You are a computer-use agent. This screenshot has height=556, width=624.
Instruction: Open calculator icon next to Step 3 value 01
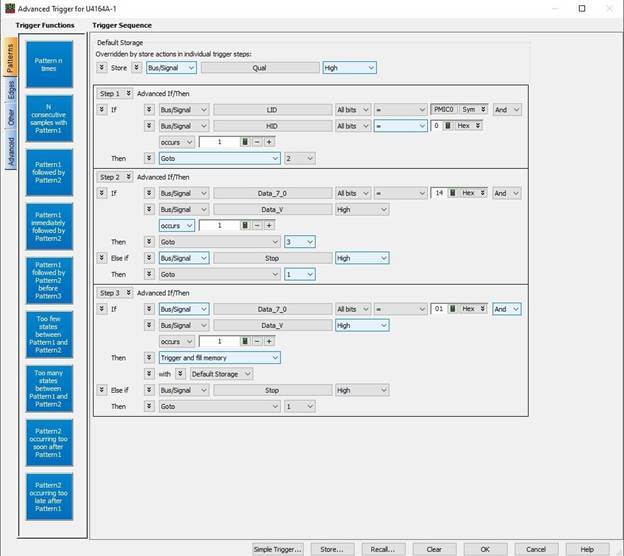(x=452, y=309)
